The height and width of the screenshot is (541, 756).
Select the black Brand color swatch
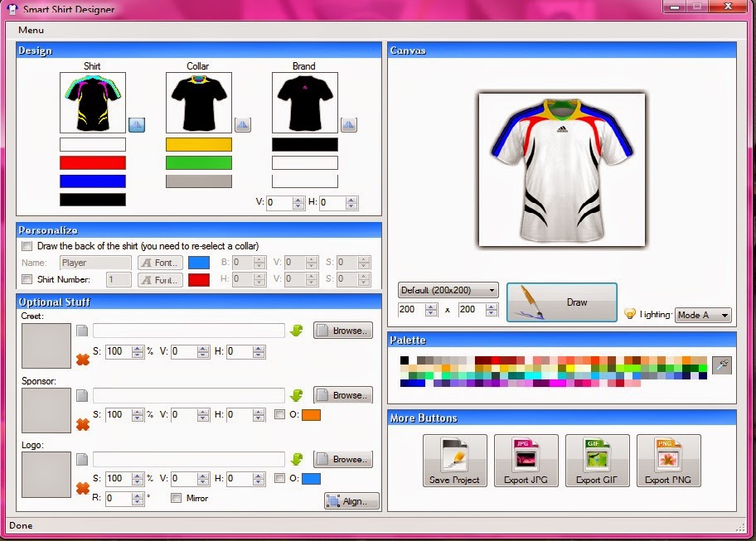(305, 144)
